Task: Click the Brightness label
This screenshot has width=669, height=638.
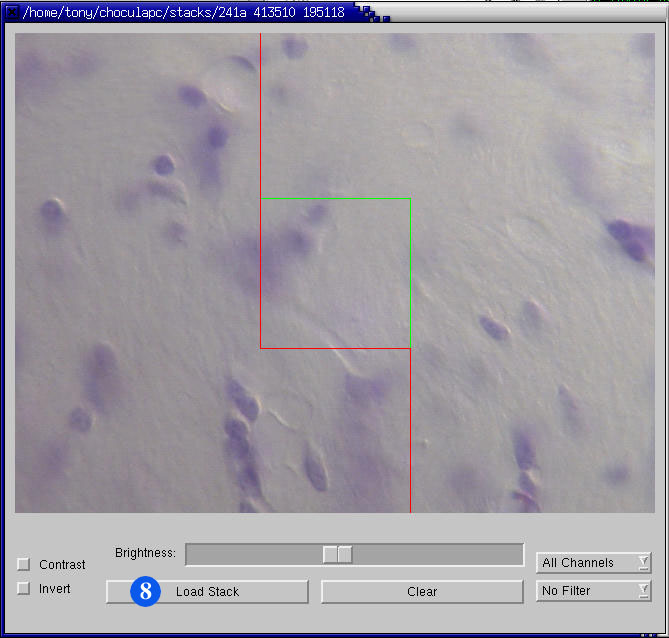Action: (145, 553)
